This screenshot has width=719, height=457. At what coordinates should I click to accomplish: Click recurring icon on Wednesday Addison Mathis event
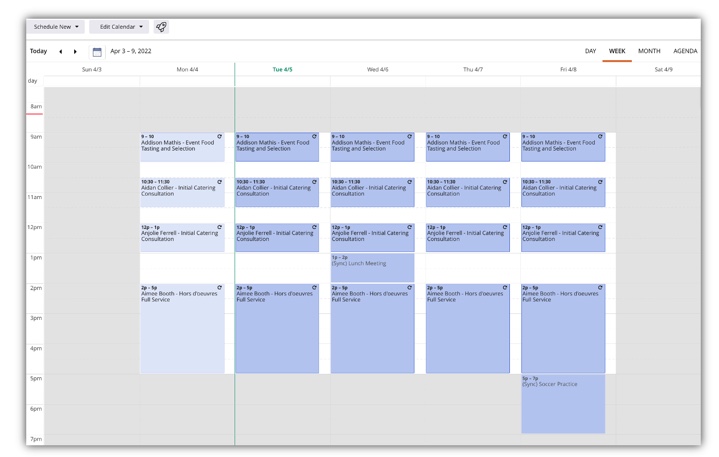point(409,137)
